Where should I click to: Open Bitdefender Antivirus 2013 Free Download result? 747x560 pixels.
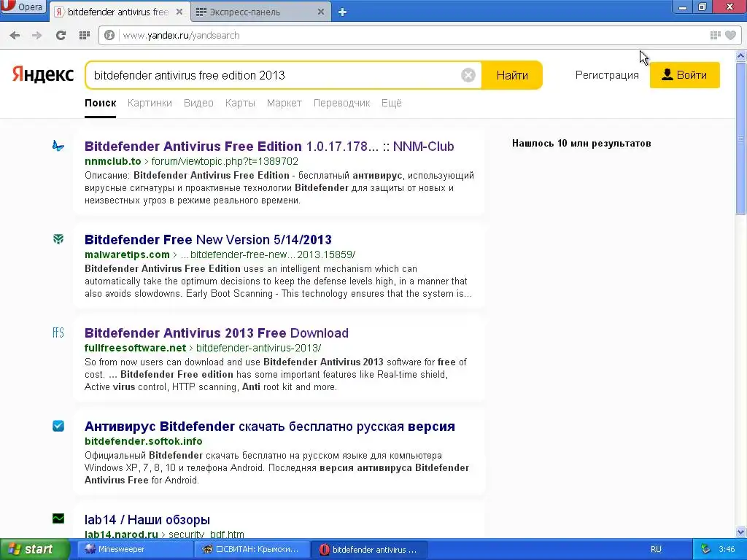[x=217, y=332]
